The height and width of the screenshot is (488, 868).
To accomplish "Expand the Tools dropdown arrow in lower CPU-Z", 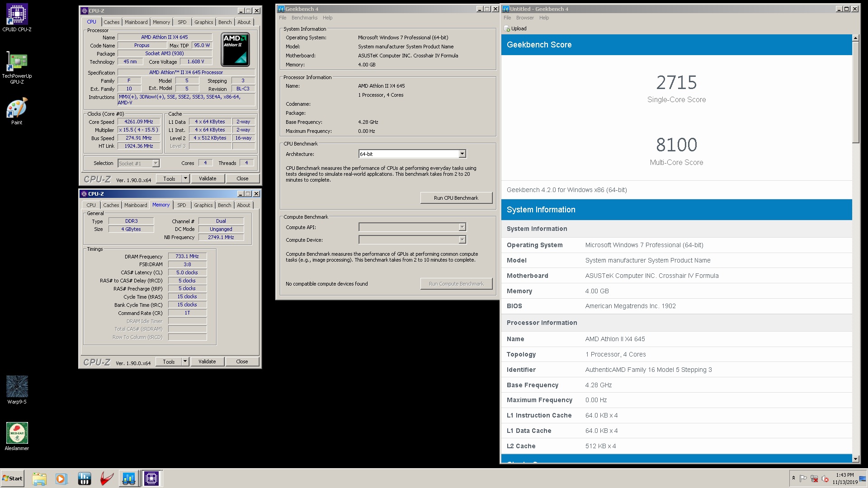I will 185,362.
